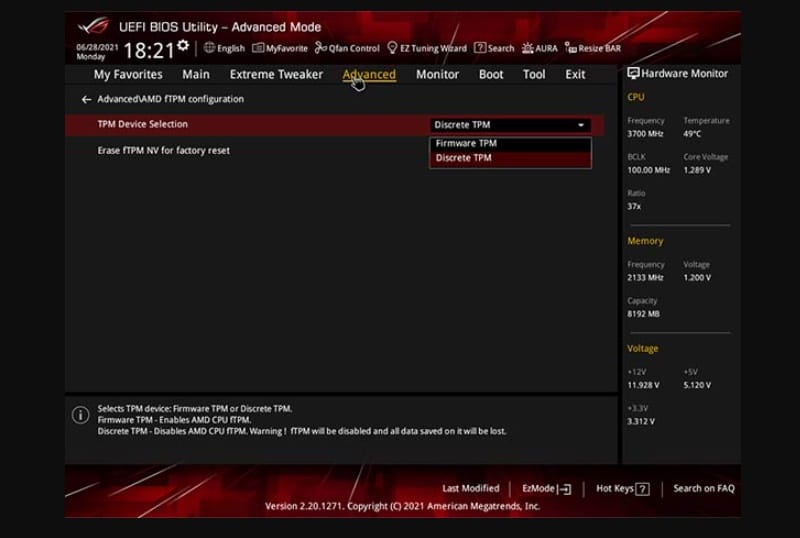The width and height of the screenshot is (800, 538).
Task: Toggle the Resize BAR option
Action: (593, 48)
